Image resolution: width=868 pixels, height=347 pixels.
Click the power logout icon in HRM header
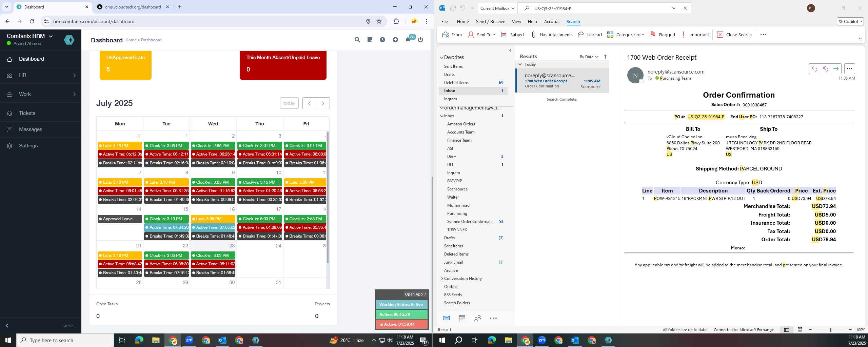tap(420, 40)
